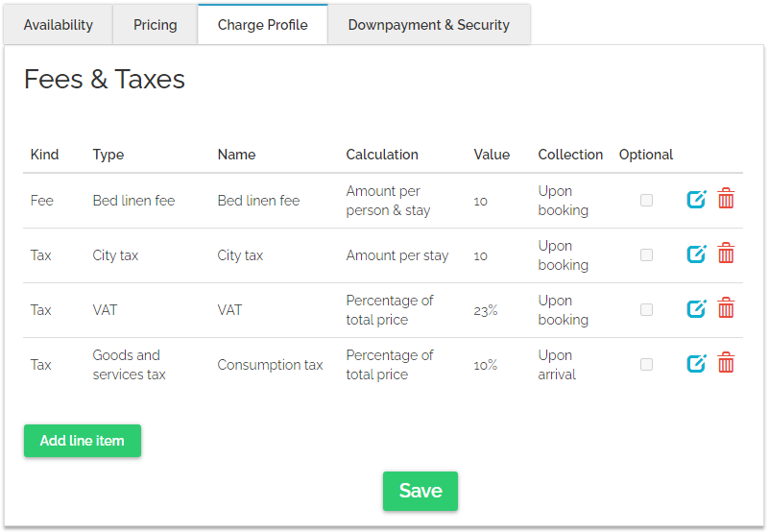The image size is (769, 532).
Task: Select the Charge Profile tab
Action: pyautogui.click(x=263, y=25)
